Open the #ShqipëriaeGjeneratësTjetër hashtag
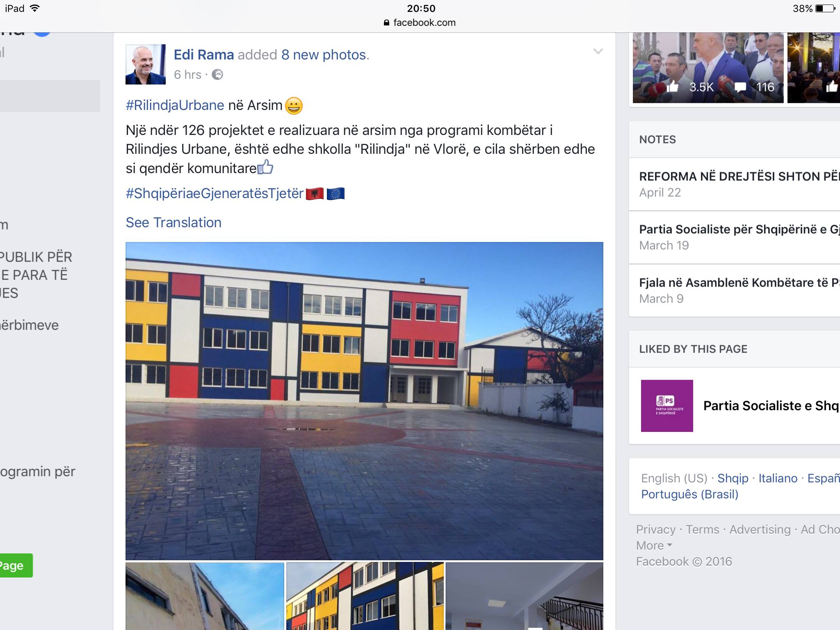This screenshot has height=630, width=840. (215, 193)
